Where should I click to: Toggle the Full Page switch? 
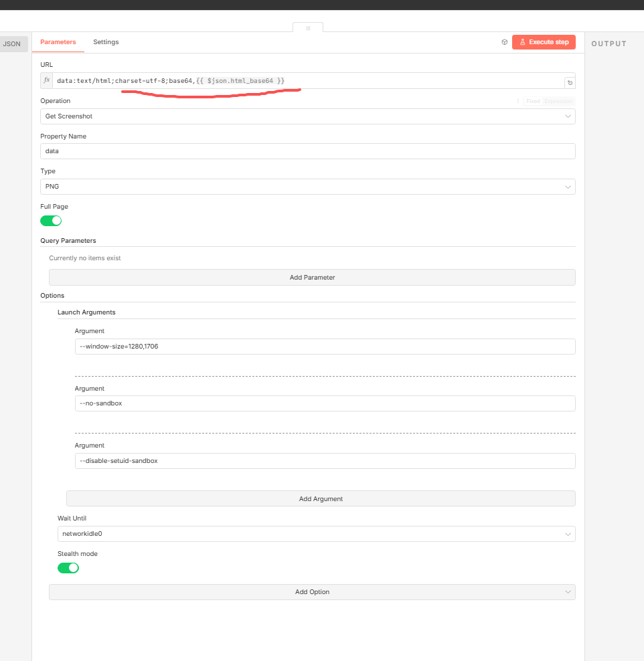[51, 221]
